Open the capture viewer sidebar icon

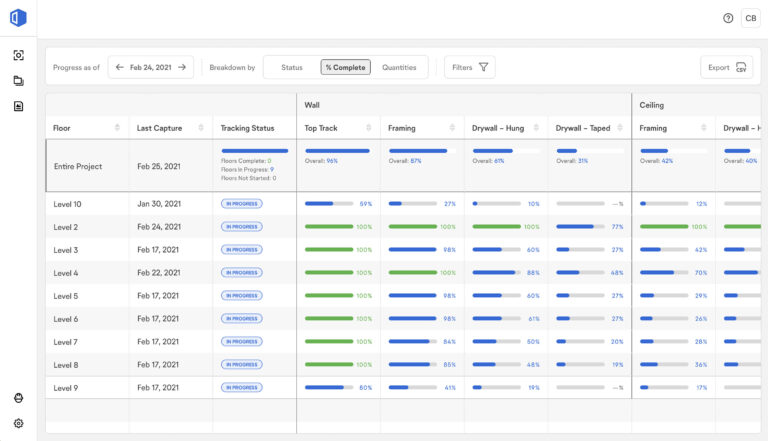[18, 56]
